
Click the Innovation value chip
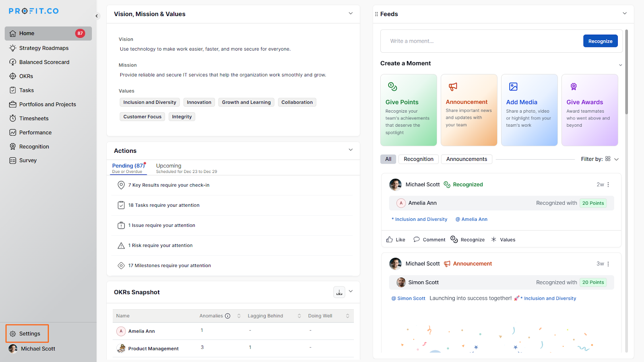[199, 102]
